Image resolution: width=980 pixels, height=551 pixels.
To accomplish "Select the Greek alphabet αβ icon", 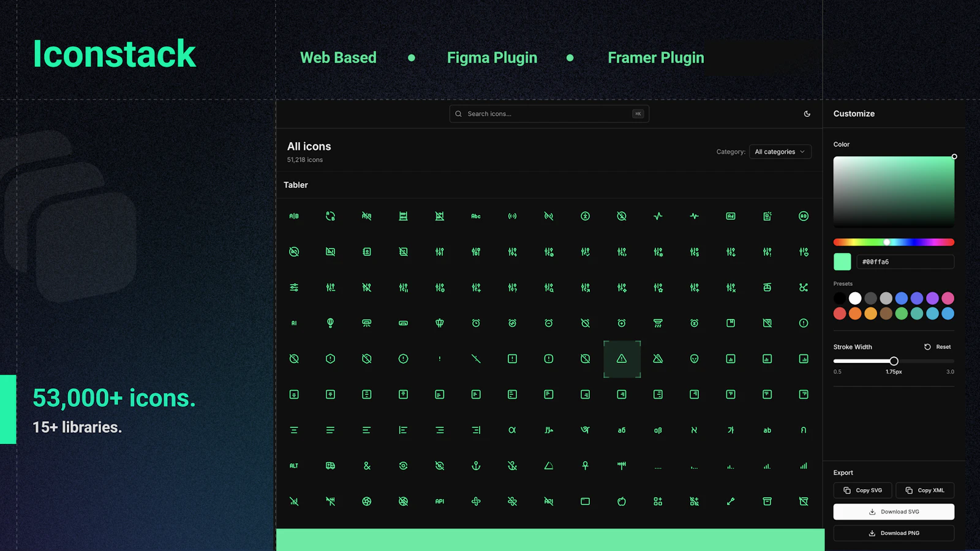I will coord(658,430).
